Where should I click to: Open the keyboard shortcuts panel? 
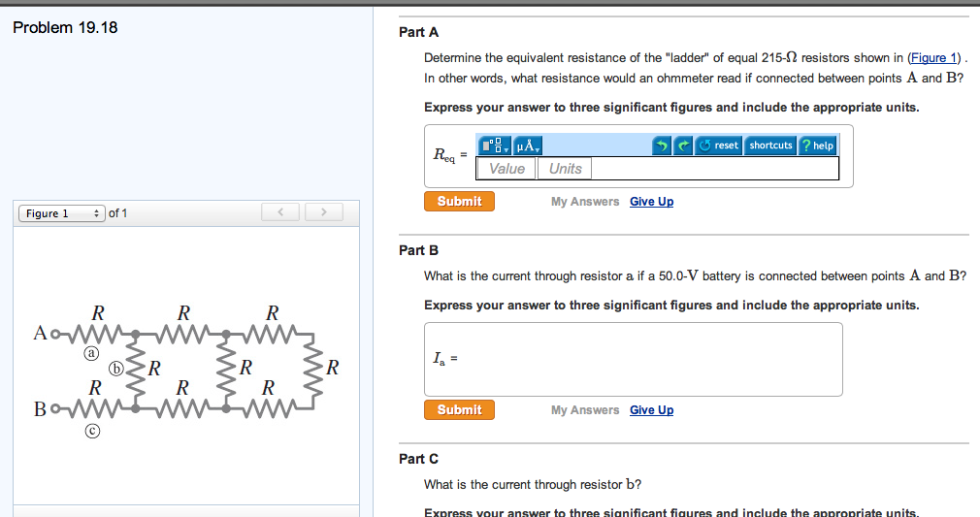coord(770,145)
